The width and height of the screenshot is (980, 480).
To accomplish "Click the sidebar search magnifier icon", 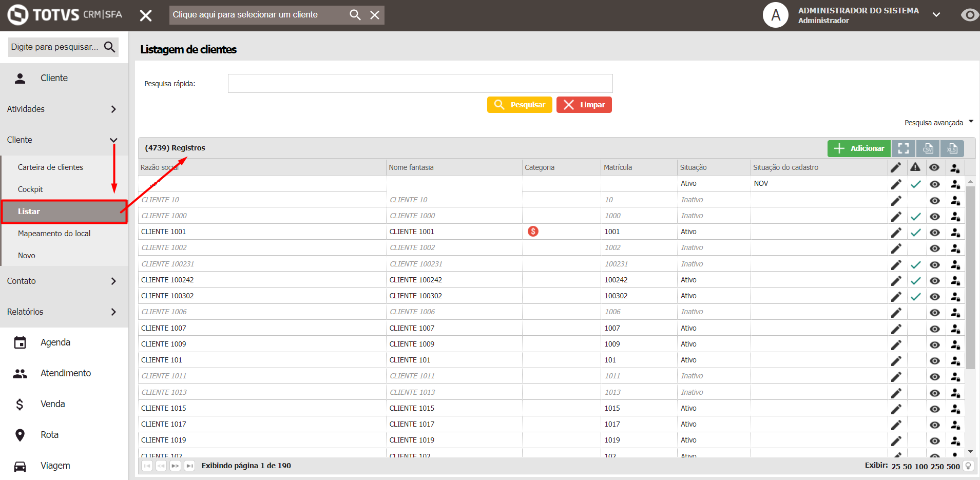I will (x=109, y=47).
